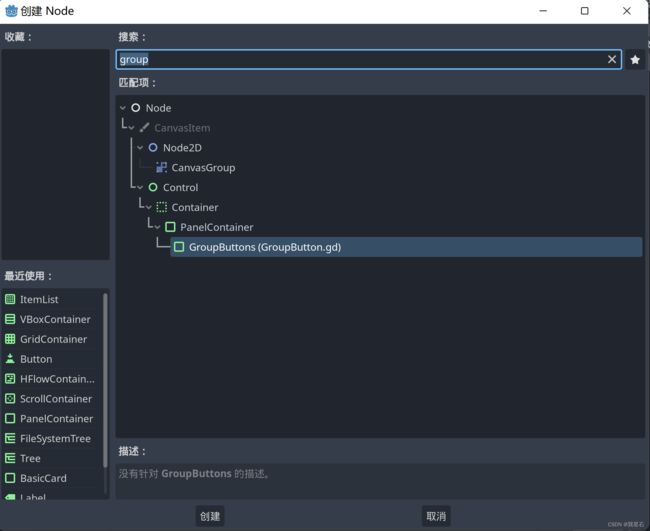
Task: Click the PanelContainer icon in match tree
Action: click(x=170, y=227)
